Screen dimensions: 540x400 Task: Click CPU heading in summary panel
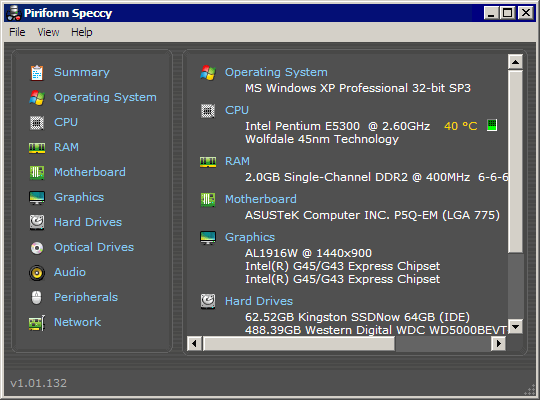(x=237, y=110)
